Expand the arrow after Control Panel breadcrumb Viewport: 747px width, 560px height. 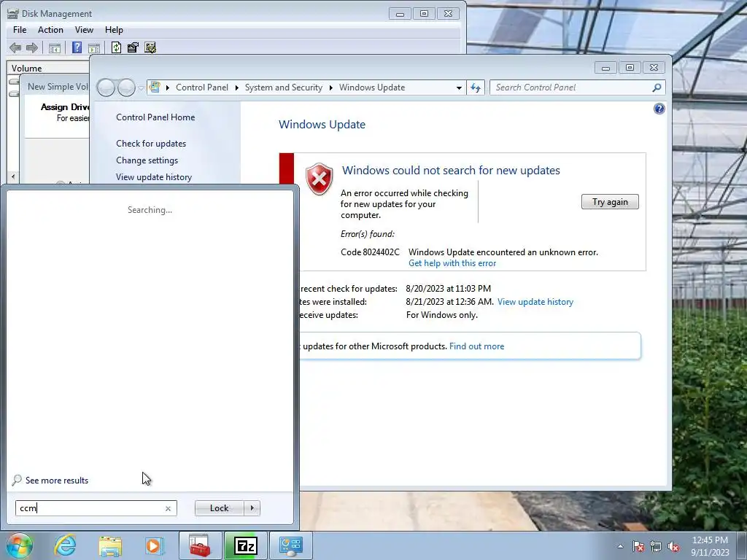237,87
